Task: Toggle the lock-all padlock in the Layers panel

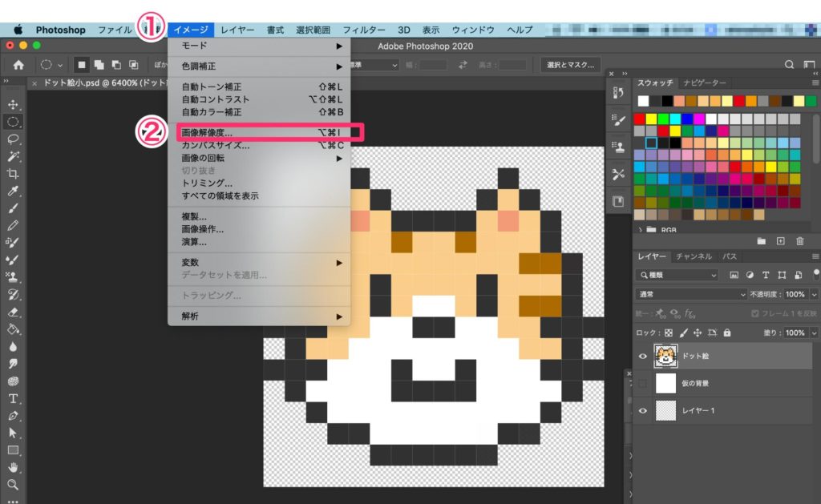Action: 727,332
